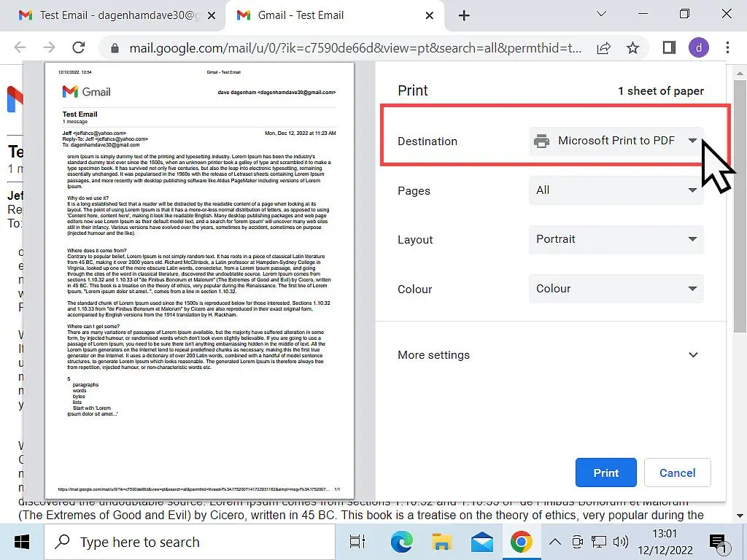Open the browser side panel
Image resolution: width=747 pixels, height=560 pixels.
(x=669, y=47)
